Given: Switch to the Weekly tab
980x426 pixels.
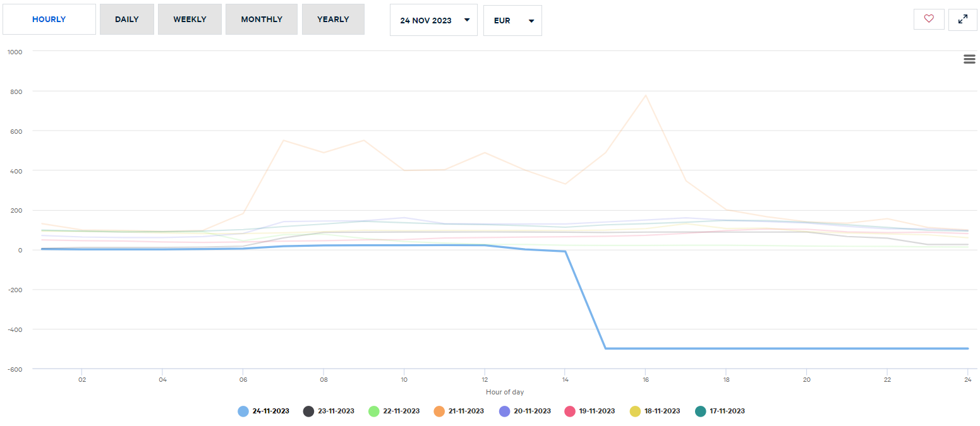Looking at the screenshot, I should [x=190, y=20].
